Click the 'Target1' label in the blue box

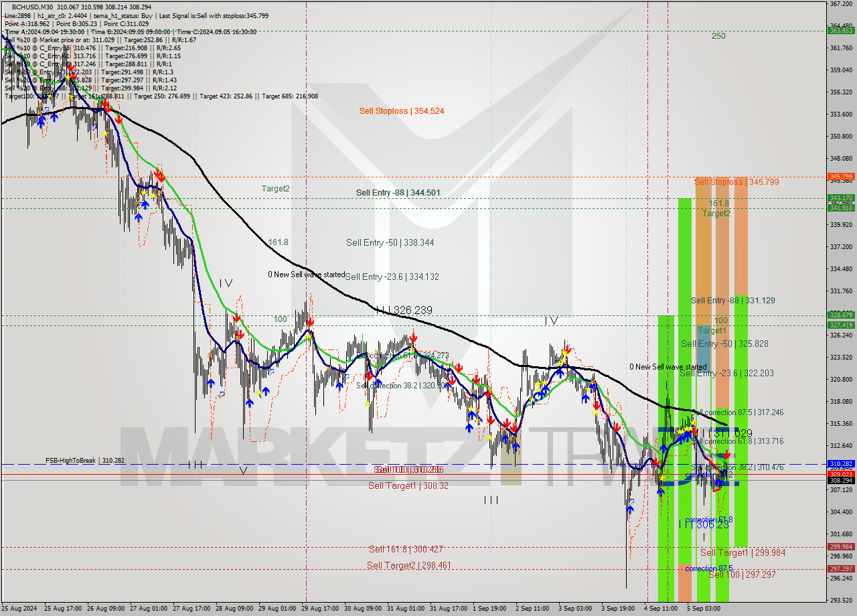[x=712, y=331]
